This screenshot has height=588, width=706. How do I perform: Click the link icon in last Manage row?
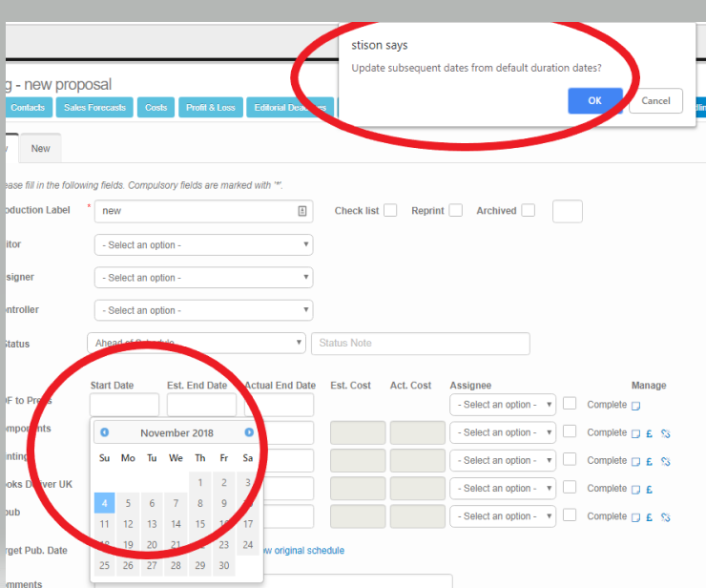click(666, 517)
